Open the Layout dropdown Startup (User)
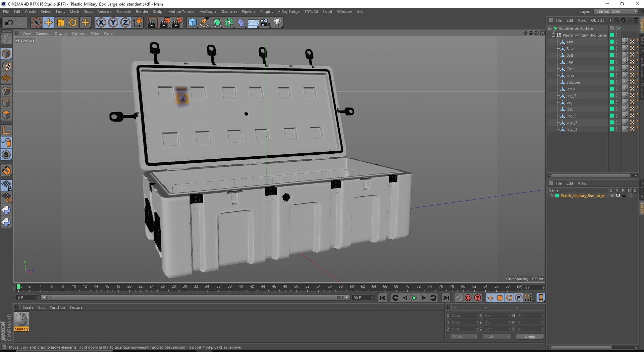The image size is (644, 352). point(616,11)
